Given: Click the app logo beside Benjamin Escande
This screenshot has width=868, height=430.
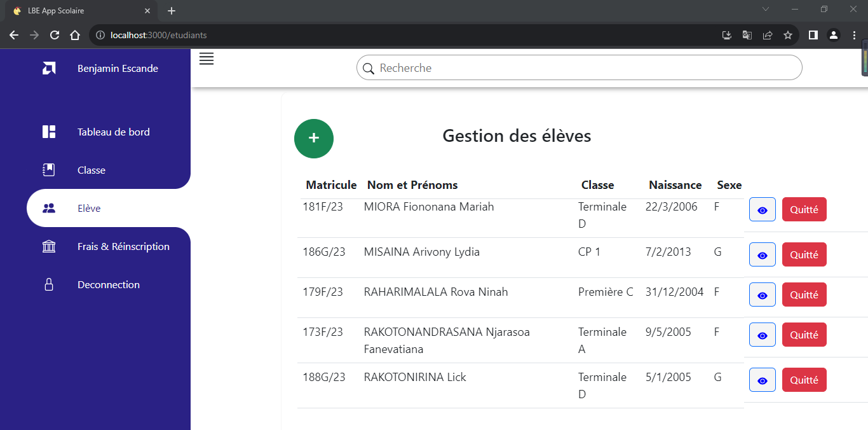Looking at the screenshot, I should pyautogui.click(x=50, y=68).
